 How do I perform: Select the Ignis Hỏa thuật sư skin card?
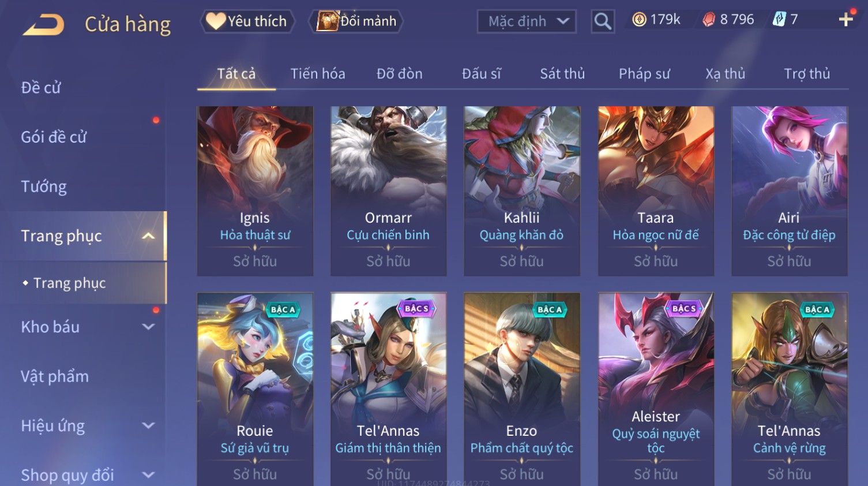pyautogui.click(x=255, y=190)
